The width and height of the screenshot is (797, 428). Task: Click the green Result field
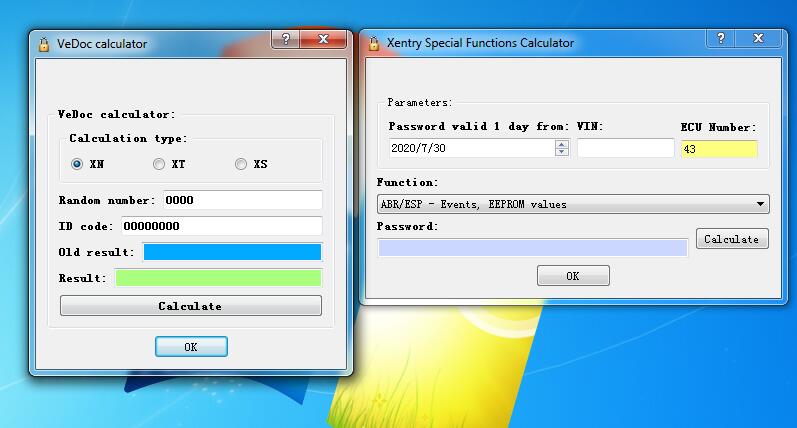pos(219,278)
